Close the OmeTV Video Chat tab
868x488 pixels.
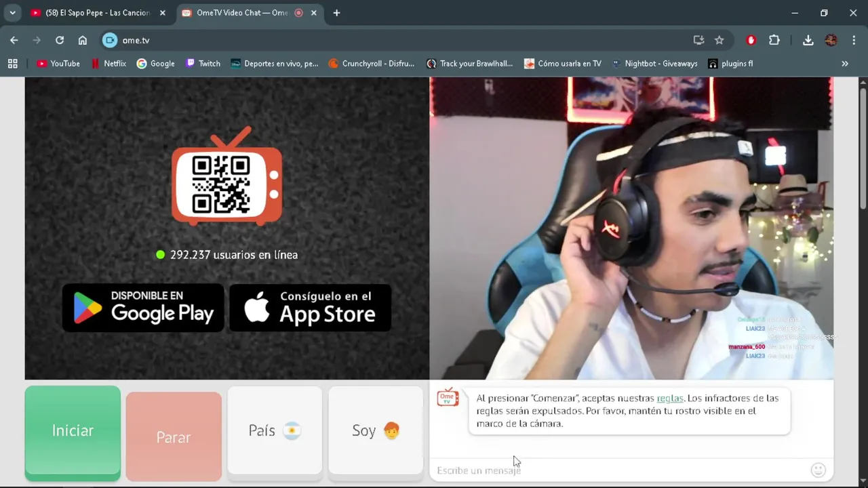pos(313,13)
